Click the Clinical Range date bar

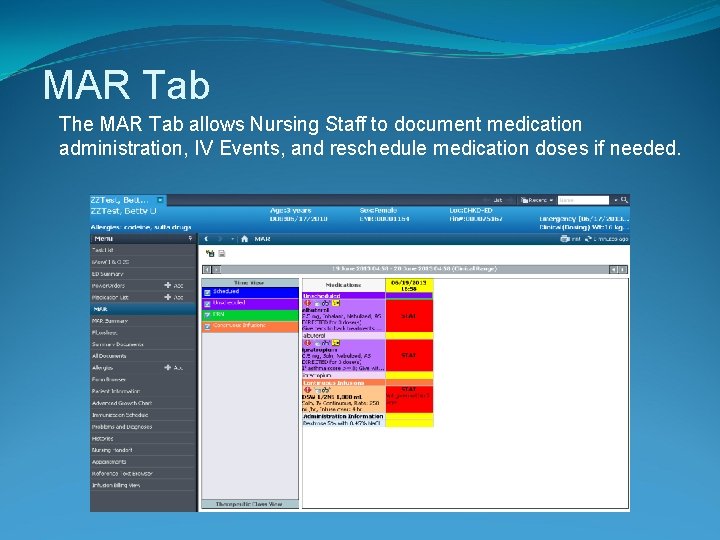(x=414, y=269)
